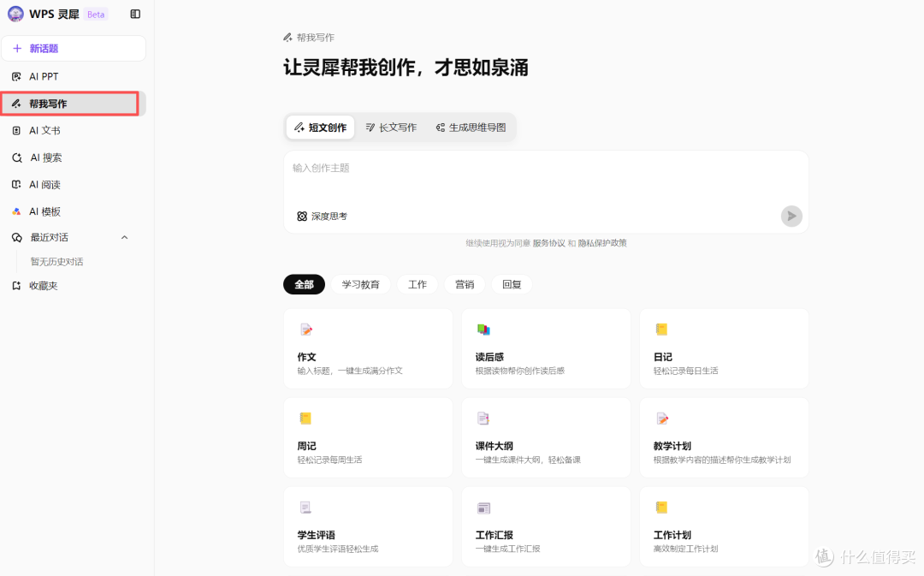
Task: Open 服务协议 link
Action: 548,243
